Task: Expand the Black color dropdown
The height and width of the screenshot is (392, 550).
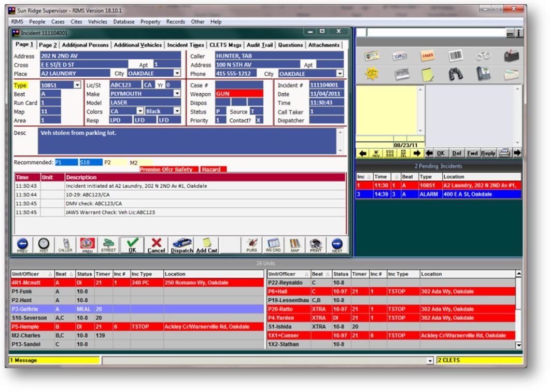Action: pos(177,111)
